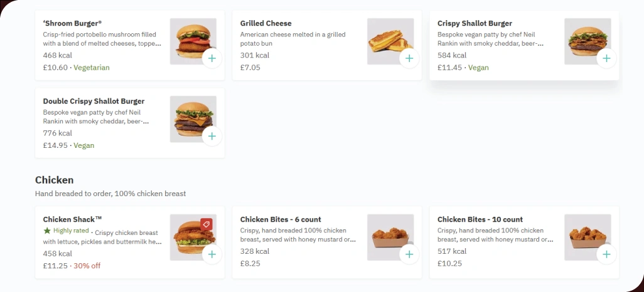Click the Chicken section heading

[54, 180]
